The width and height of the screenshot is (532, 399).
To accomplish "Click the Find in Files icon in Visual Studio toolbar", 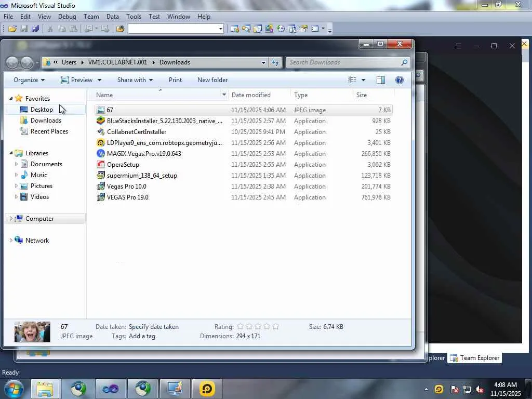I will [120, 29].
